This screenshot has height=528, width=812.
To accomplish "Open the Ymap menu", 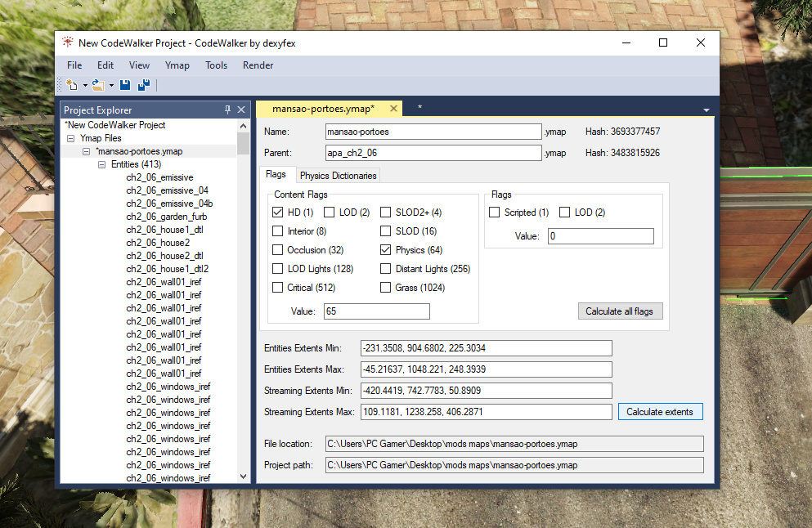I will (177, 65).
